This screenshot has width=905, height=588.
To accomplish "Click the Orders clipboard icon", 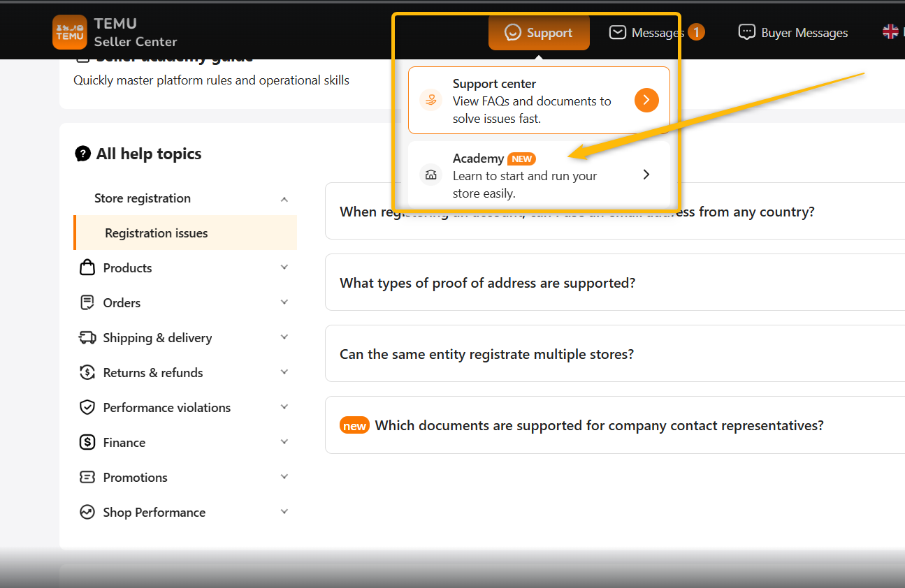I will pyautogui.click(x=87, y=302).
